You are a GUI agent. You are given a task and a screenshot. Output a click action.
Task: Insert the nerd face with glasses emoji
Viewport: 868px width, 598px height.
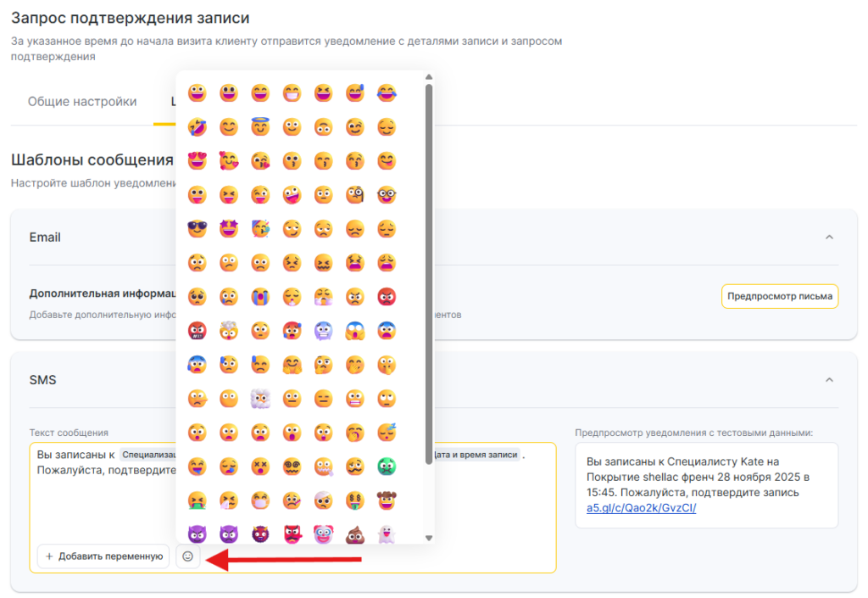387,195
